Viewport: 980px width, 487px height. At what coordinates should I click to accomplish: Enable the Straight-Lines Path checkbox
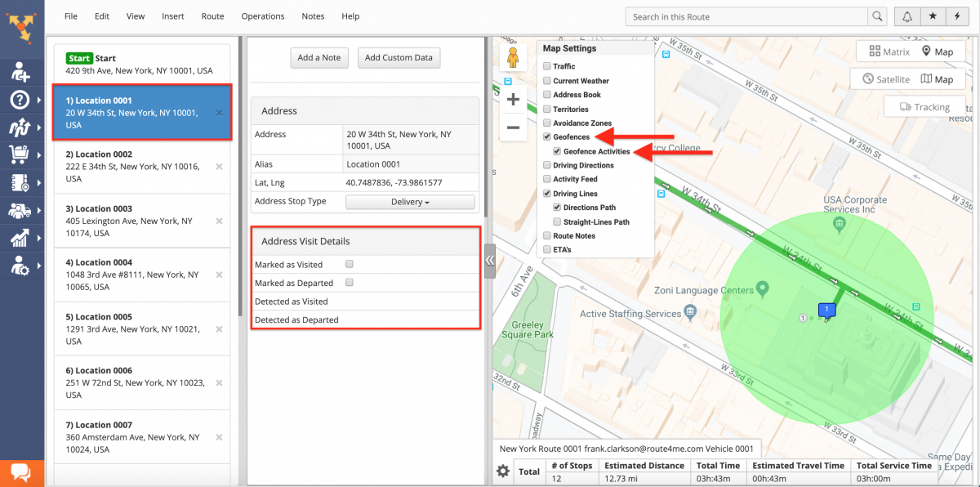pyautogui.click(x=557, y=221)
